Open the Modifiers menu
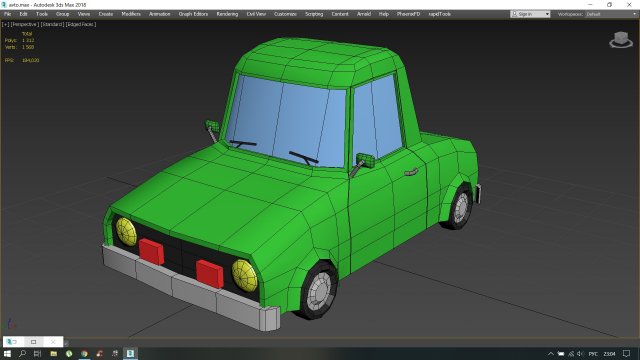This screenshot has width=640, height=360. [x=131, y=14]
